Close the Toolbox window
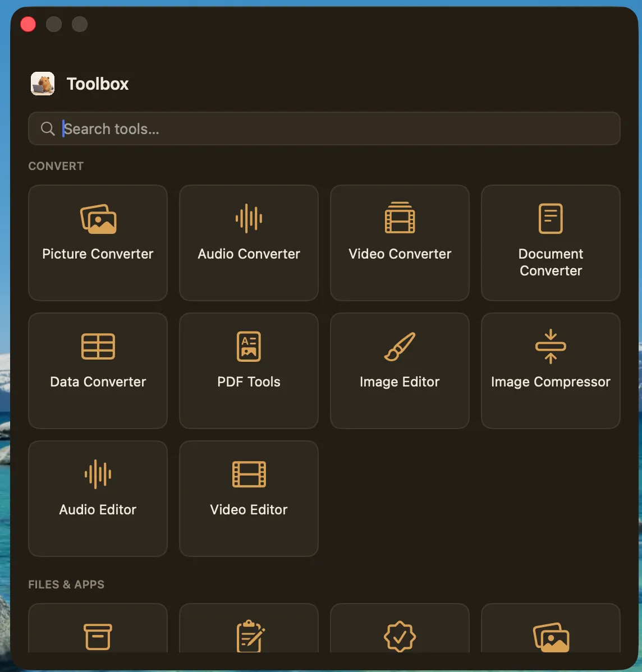The image size is (642, 672). [28, 24]
